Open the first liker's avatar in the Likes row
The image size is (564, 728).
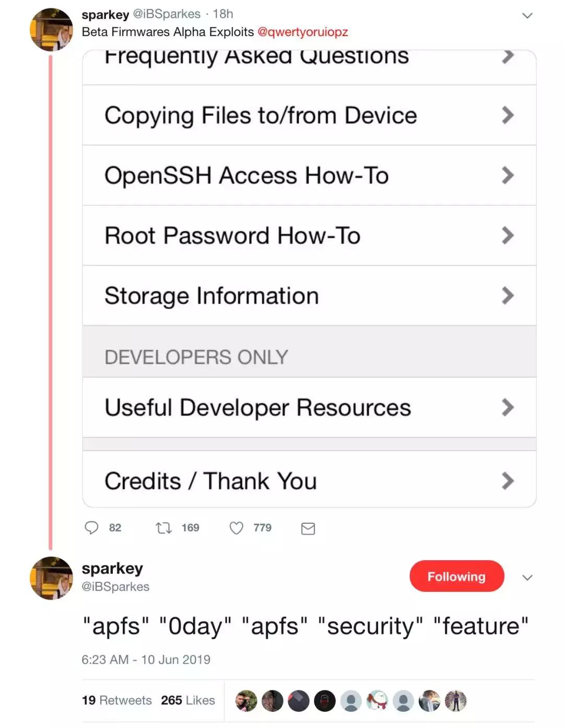[x=246, y=700]
